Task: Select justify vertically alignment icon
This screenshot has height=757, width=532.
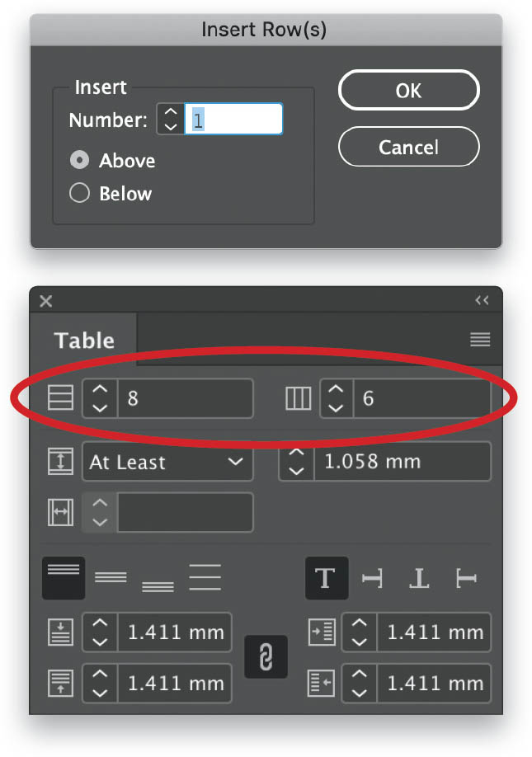Action: [205, 577]
